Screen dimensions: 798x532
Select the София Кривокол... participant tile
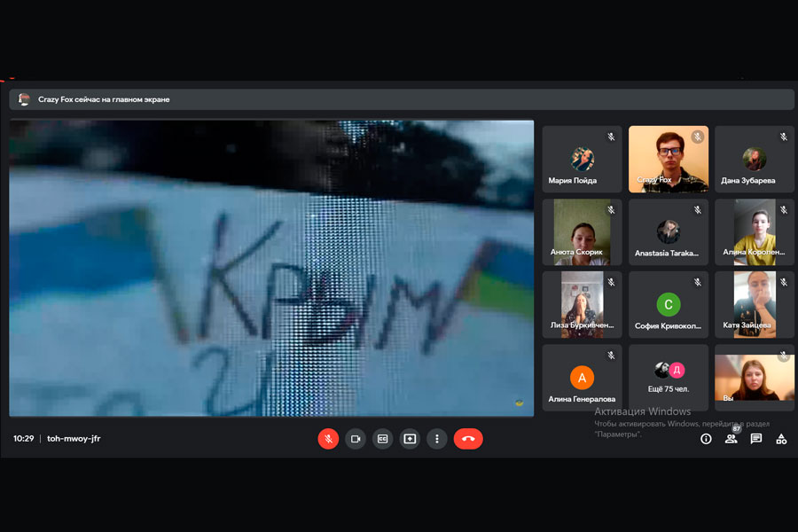(669, 305)
